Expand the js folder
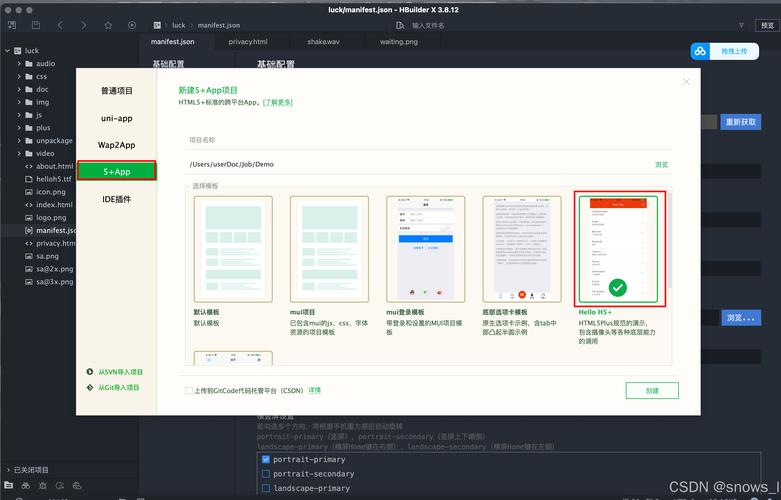The image size is (781, 500). pyautogui.click(x=19, y=115)
